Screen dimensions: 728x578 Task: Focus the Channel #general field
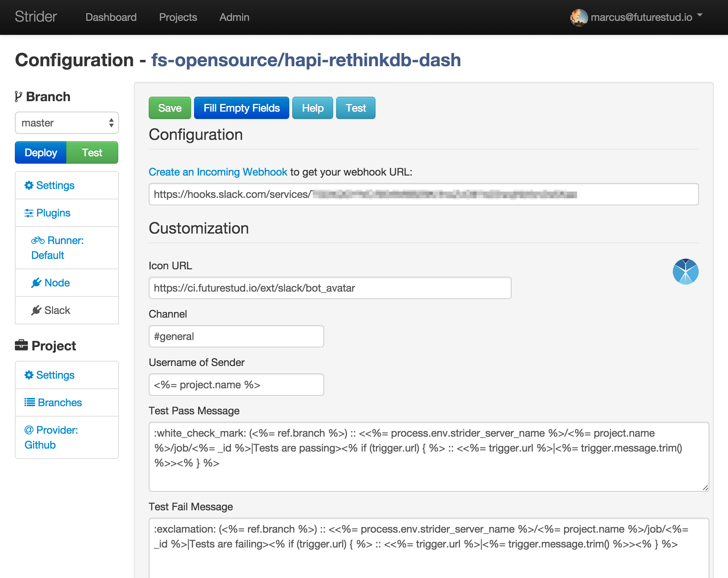pyautogui.click(x=236, y=336)
